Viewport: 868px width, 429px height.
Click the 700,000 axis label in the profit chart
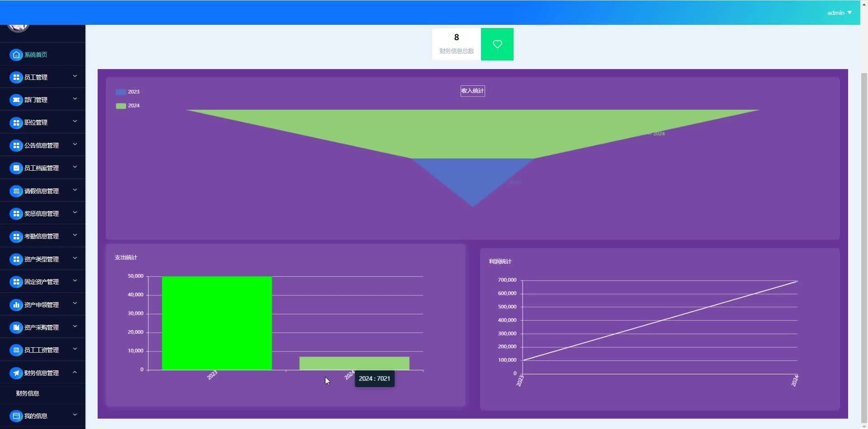(507, 280)
